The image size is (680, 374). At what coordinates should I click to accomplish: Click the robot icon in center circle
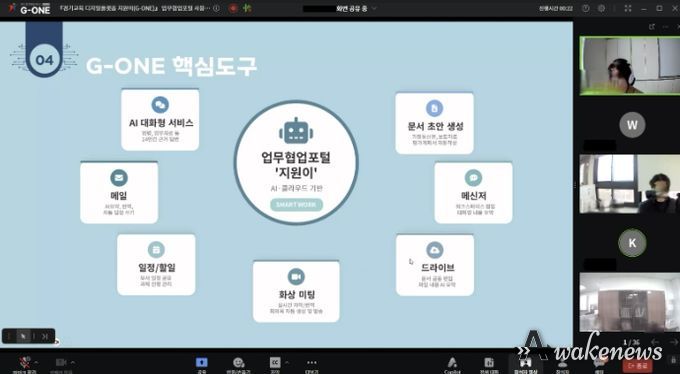click(x=296, y=130)
